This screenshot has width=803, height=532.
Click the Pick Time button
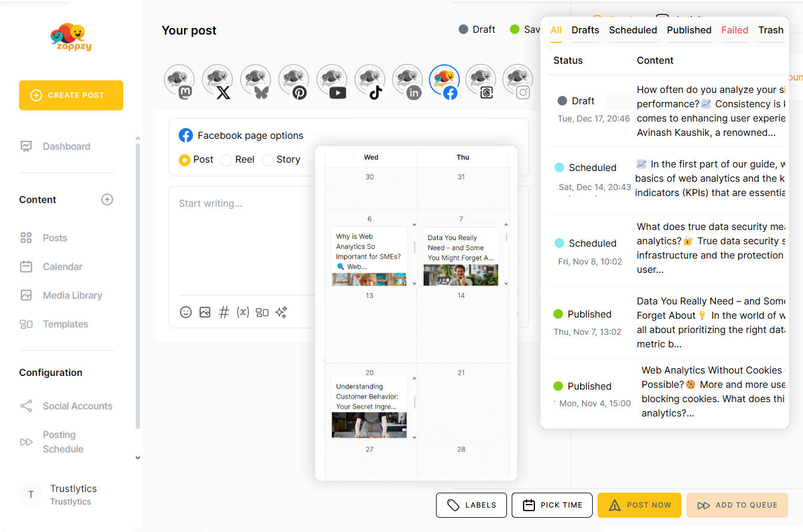point(552,505)
